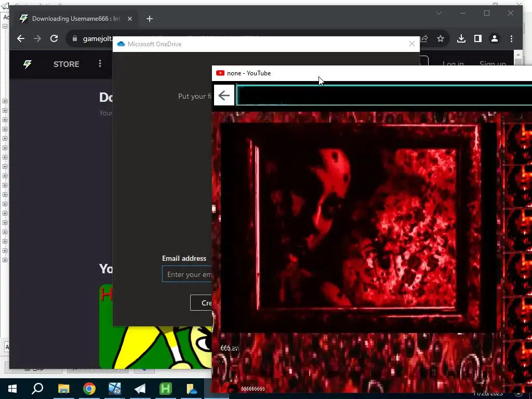
Task: Close the Microsoft OneDrive dialog
Action: pyautogui.click(x=412, y=44)
